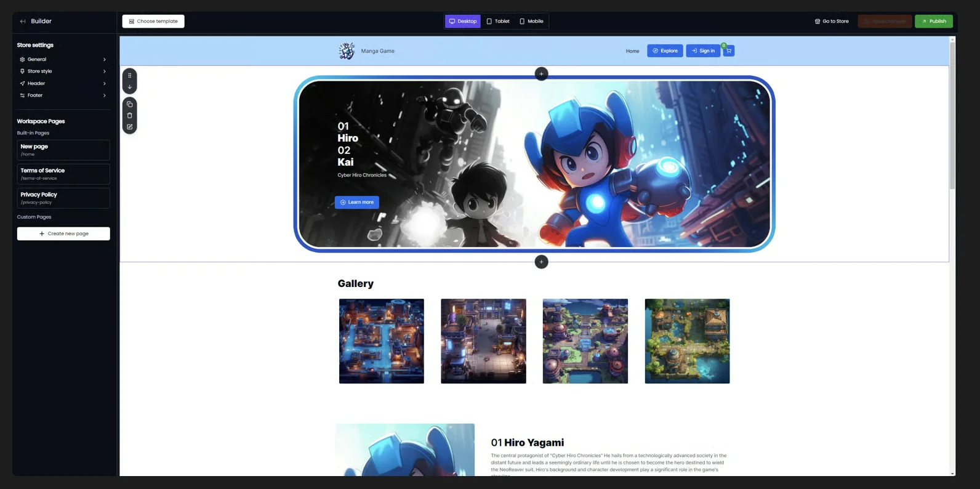Image resolution: width=980 pixels, height=489 pixels.
Task: Move the hero section down with arrow icon
Action: [x=130, y=87]
